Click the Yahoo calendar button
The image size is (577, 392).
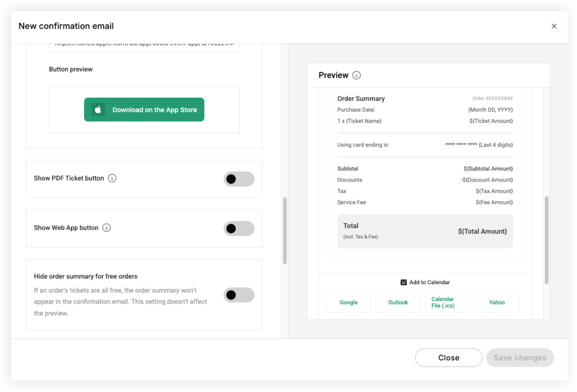point(497,302)
